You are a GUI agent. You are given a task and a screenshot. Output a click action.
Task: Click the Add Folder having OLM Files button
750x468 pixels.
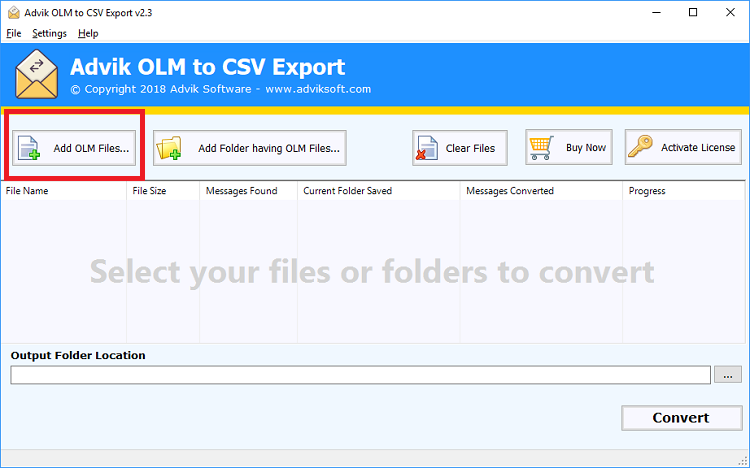(250, 148)
